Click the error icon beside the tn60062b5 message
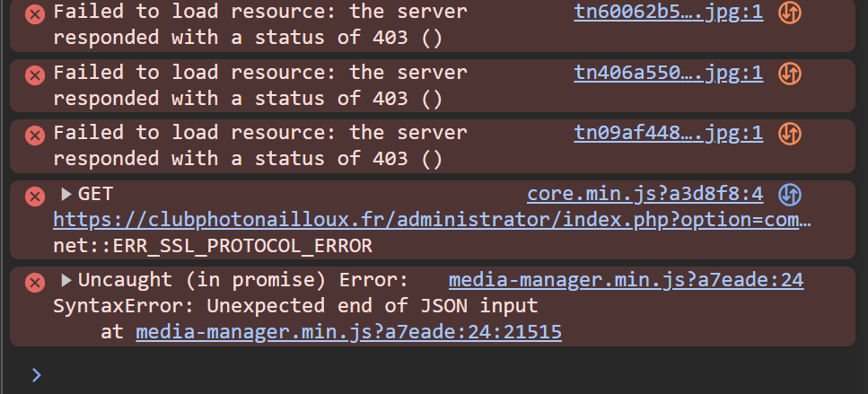The height and width of the screenshot is (394, 868). click(x=35, y=14)
